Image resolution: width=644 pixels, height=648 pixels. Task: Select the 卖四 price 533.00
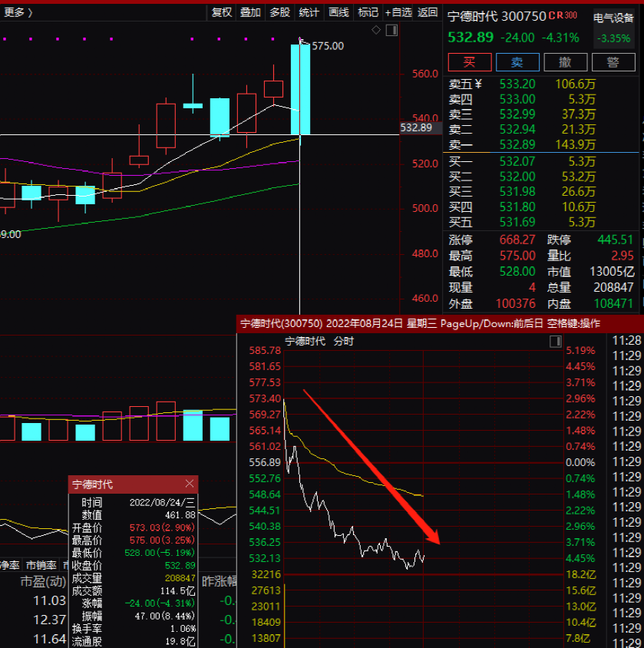[x=517, y=99]
